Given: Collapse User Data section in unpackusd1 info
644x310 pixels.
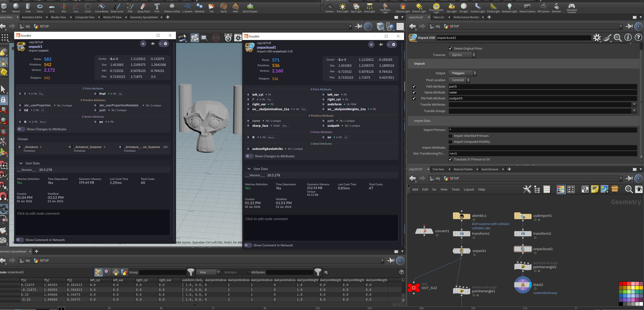Looking at the screenshot, I should (x=249, y=169).
